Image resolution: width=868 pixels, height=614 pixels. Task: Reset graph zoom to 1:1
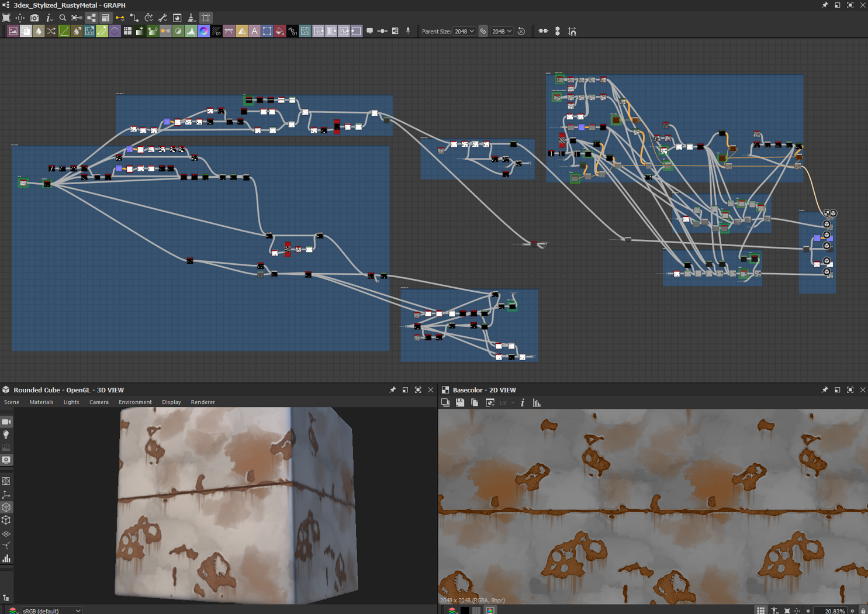(20, 18)
